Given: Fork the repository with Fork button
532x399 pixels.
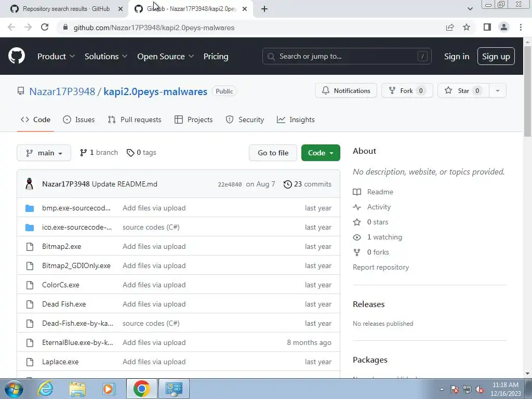Looking at the screenshot, I should [407, 90].
